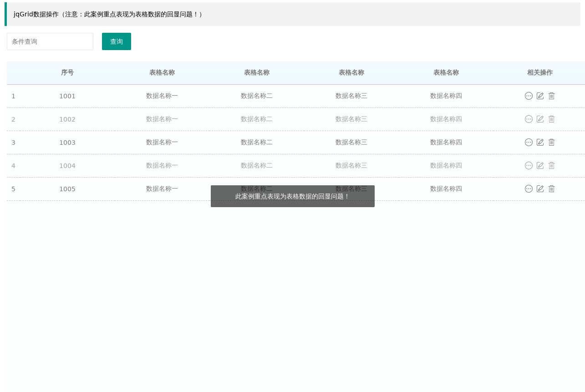Screen dimensions: 585x392
Task: Click 数据名称一 in row 1001
Action: (162, 96)
